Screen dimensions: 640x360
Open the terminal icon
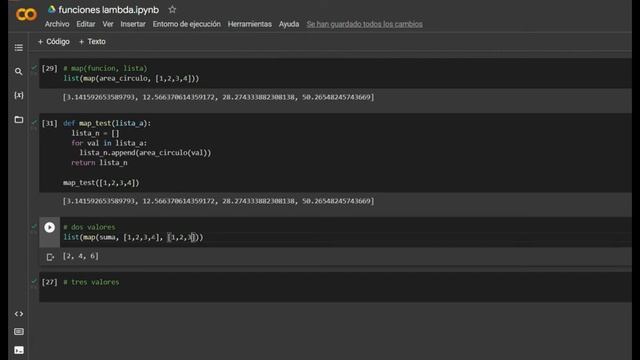(x=19, y=350)
